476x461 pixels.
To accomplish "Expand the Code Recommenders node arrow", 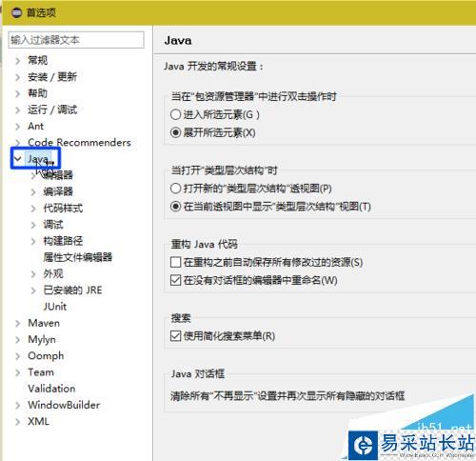I will (18, 143).
